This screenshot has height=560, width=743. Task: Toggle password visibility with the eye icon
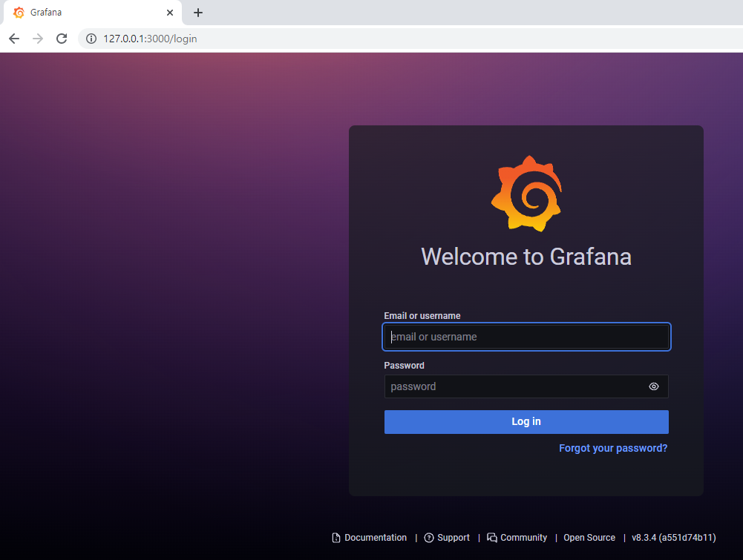click(x=654, y=386)
